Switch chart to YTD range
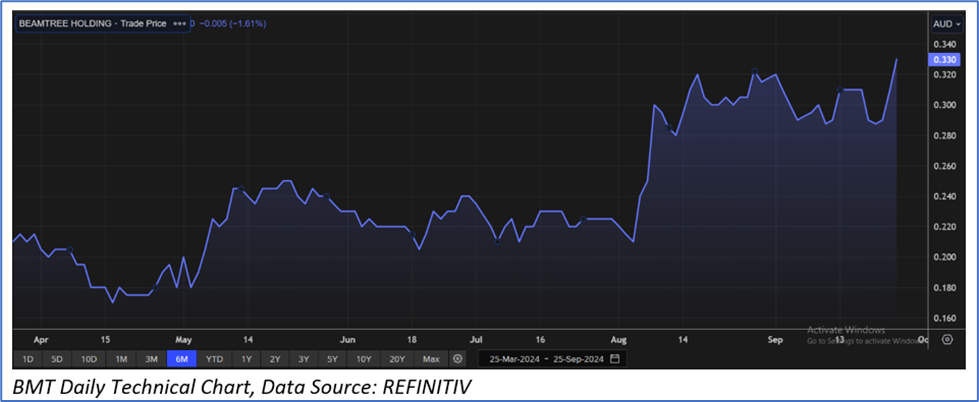The image size is (979, 402). [x=214, y=358]
